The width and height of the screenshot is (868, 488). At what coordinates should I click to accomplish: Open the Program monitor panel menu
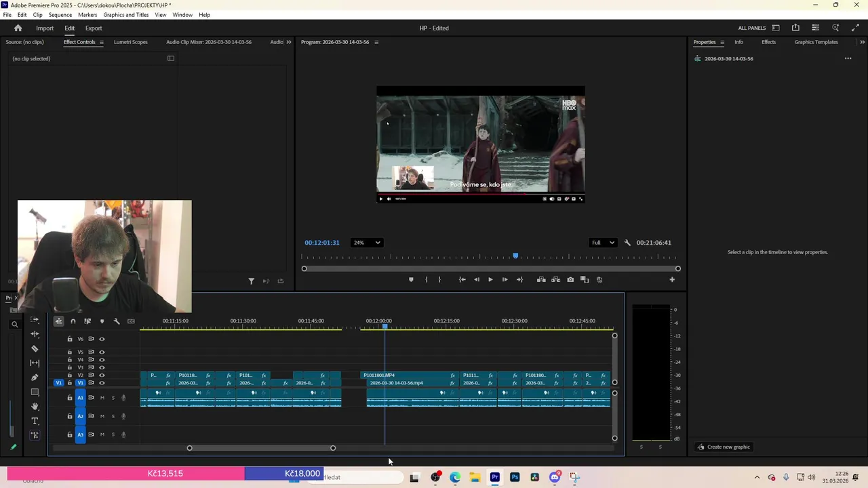click(x=376, y=42)
